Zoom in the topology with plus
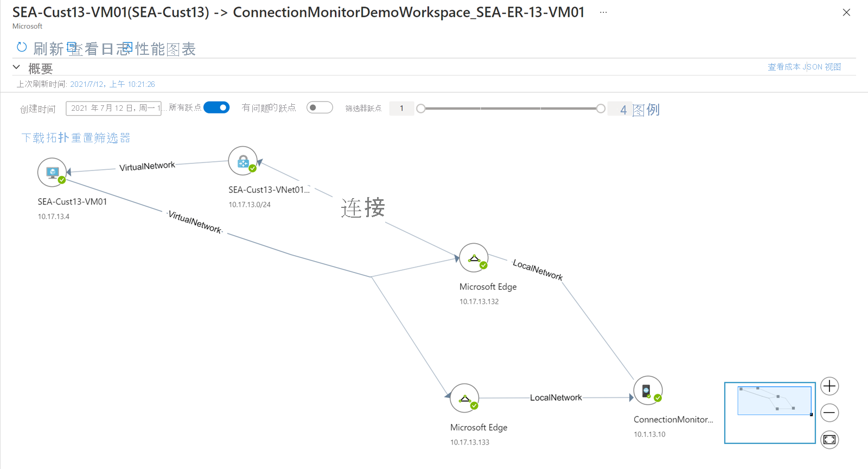Screen dimensions: 868x469 (829, 386)
